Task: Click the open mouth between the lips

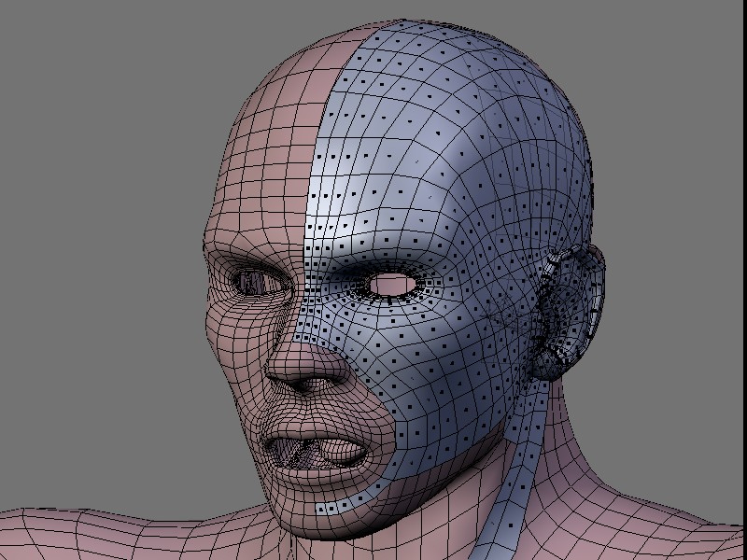Action: pos(315,453)
